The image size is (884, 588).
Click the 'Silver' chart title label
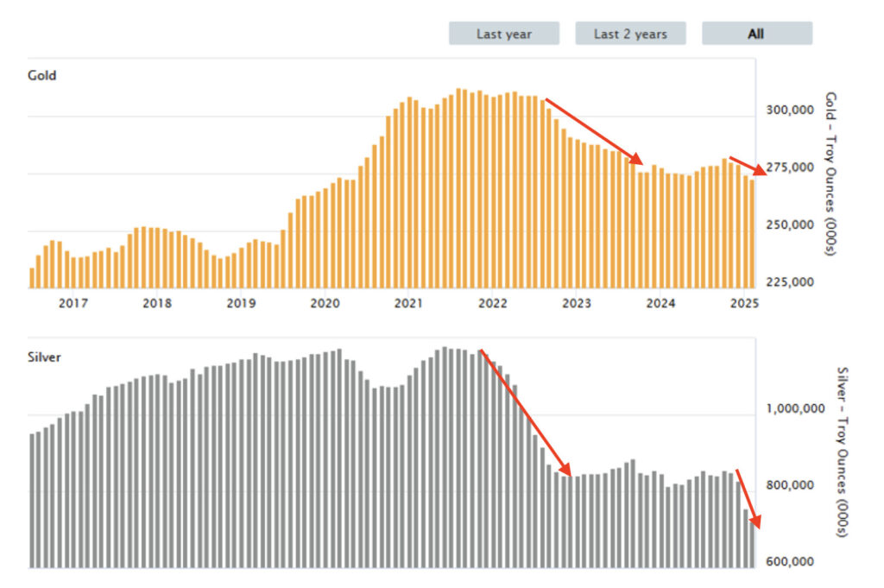coord(45,357)
